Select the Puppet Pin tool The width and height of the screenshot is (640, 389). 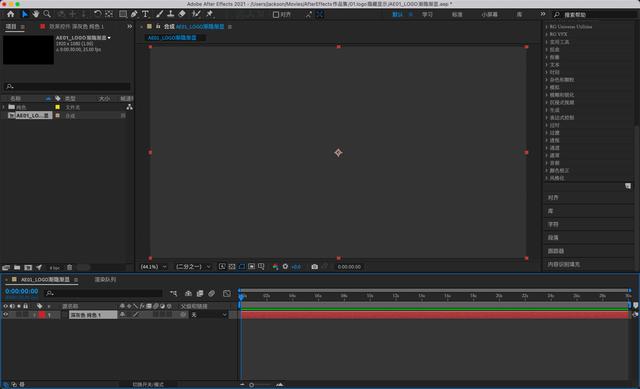210,14
